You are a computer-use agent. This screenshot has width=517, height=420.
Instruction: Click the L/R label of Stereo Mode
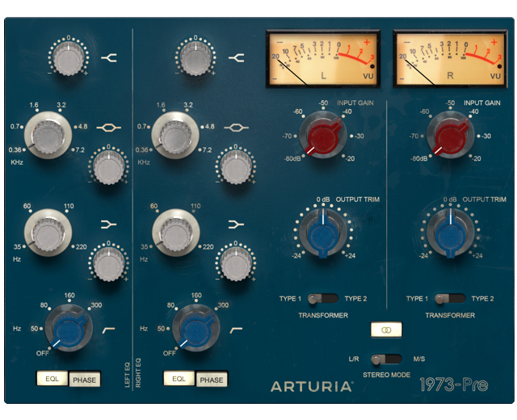pos(354,359)
